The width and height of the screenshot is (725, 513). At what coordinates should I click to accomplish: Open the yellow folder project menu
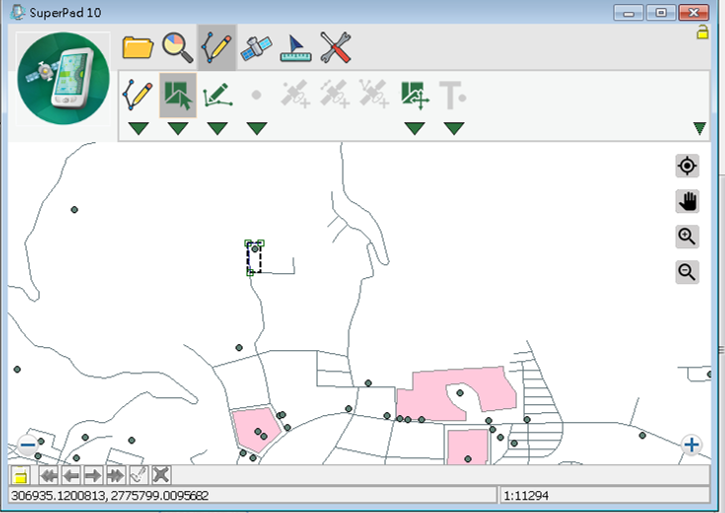tap(138, 48)
